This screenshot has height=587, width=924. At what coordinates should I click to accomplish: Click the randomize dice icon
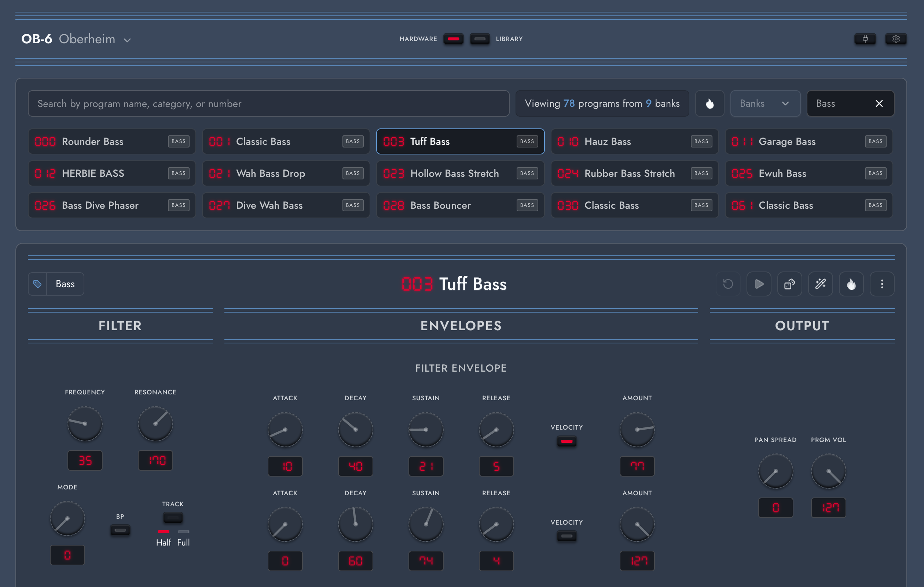pos(789,284)
